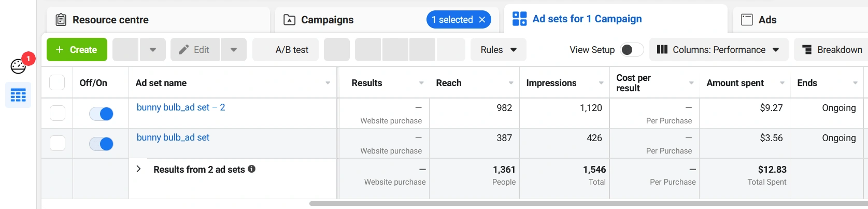
Task: Turn off the 'bunny bulb_ad set – 2' toggle
Action: [101, 114]
